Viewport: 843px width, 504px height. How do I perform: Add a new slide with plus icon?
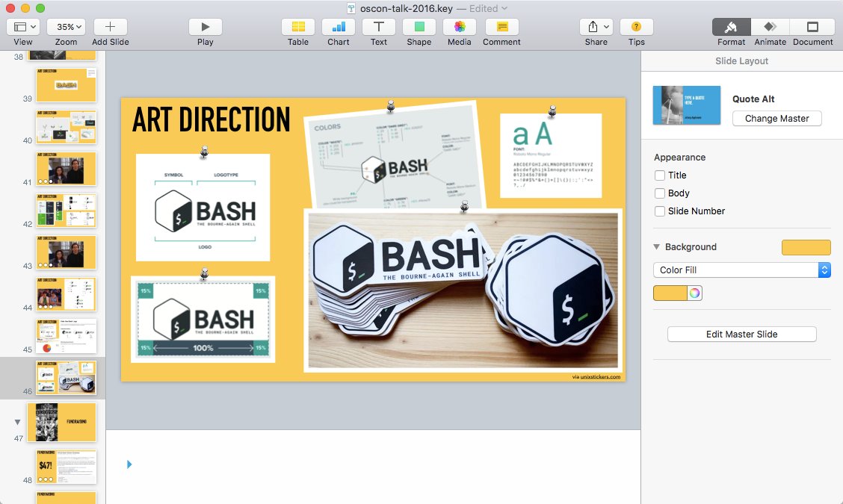[110, 27]
